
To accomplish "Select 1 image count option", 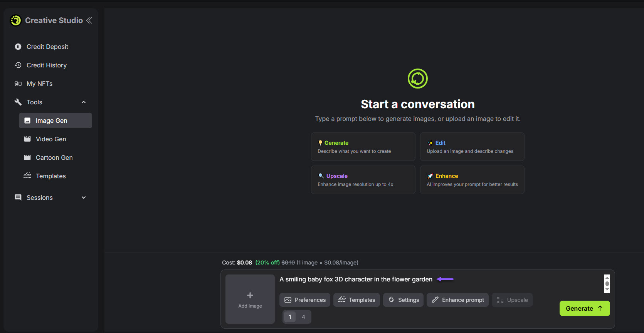I will (x=290, y=317).
